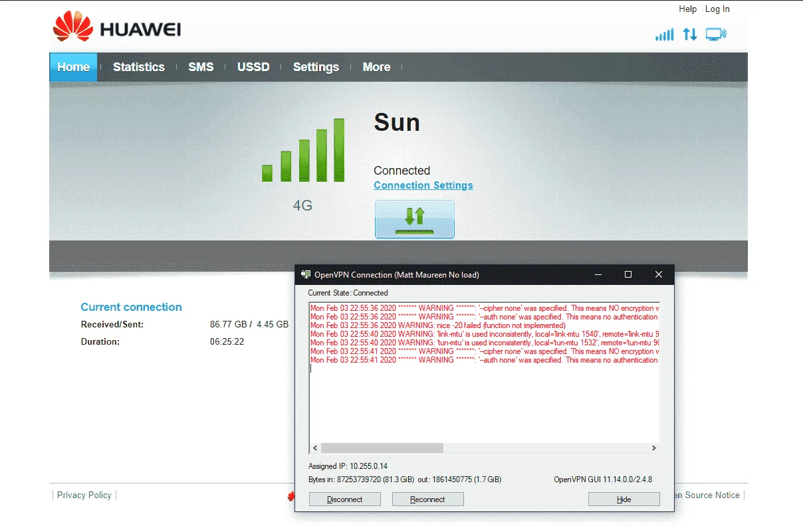The width and height of the screenshot is (803, 532).
Task: Click the Reconnect button in OpenVPN
Action: click(x=427, y=499)
